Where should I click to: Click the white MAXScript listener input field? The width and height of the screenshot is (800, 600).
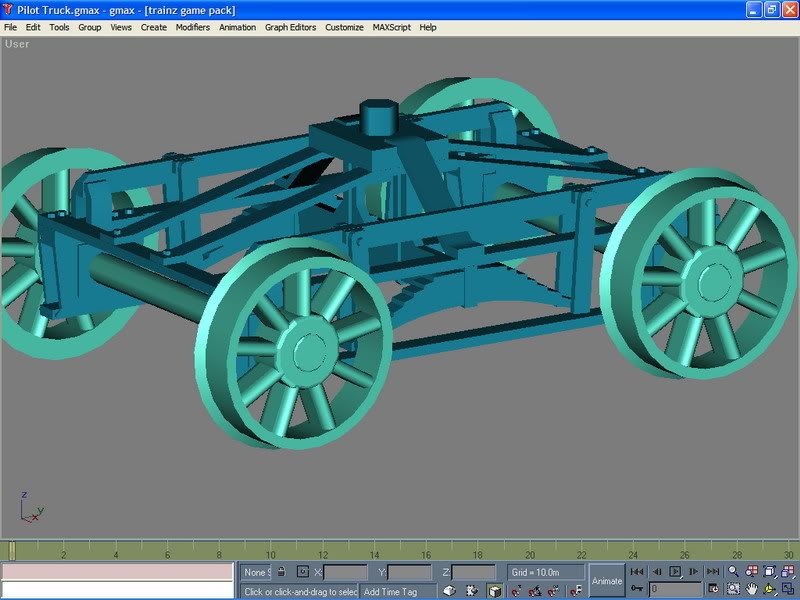[x=118, y=589]
